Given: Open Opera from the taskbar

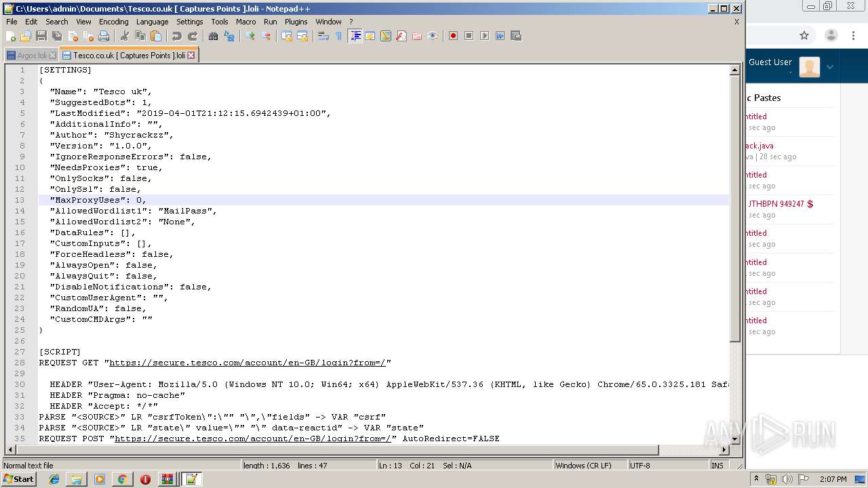Looking at the screenshot, I should click(145, 479).
